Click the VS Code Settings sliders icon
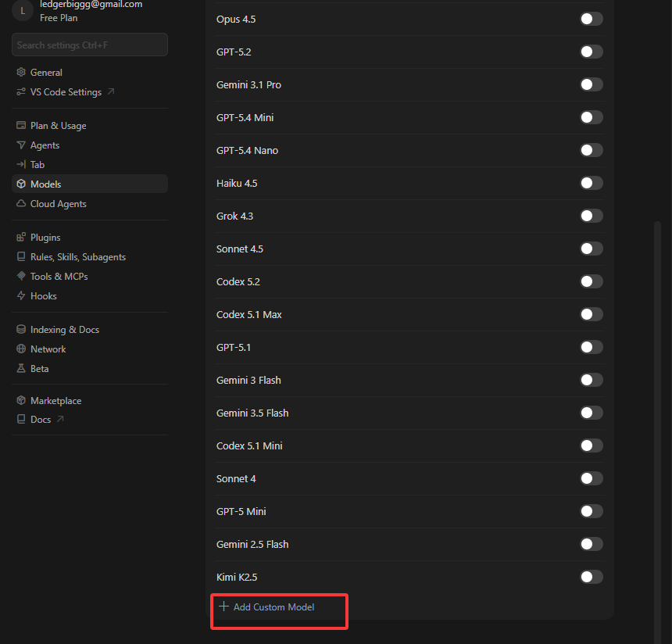The image size is (672, 644). (21, 91)
